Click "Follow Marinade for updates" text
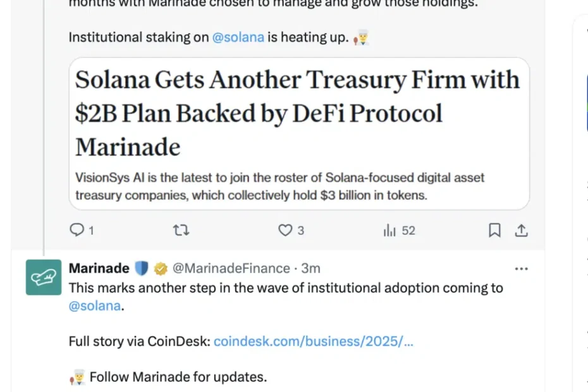Screen dimensions: 588x392 tap(178, 377)
